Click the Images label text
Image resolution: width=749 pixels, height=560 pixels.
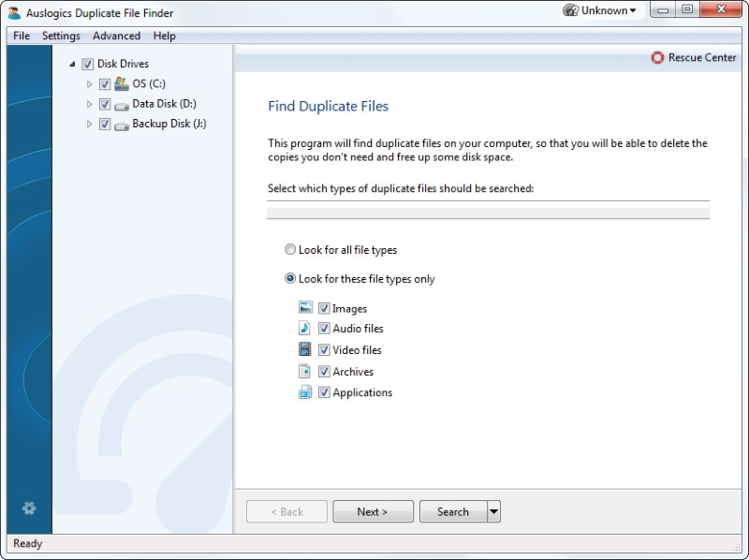click(x=349, y=309)
